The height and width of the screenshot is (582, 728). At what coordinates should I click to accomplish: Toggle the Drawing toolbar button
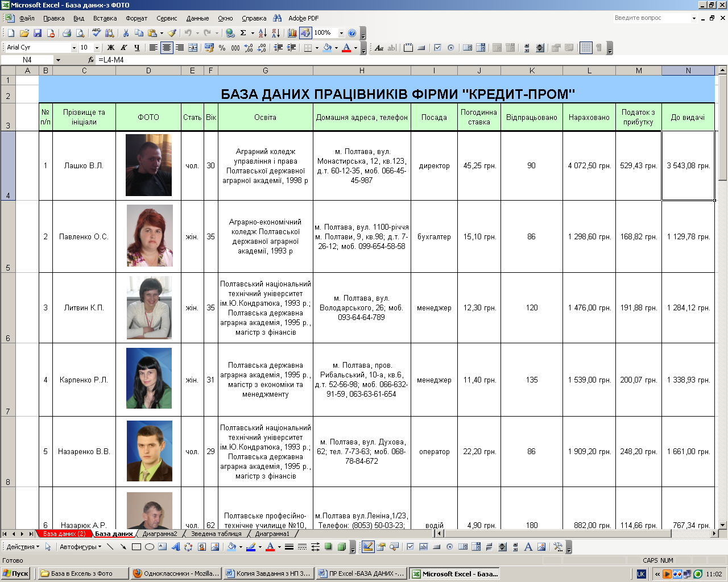[x=305, y=33]
